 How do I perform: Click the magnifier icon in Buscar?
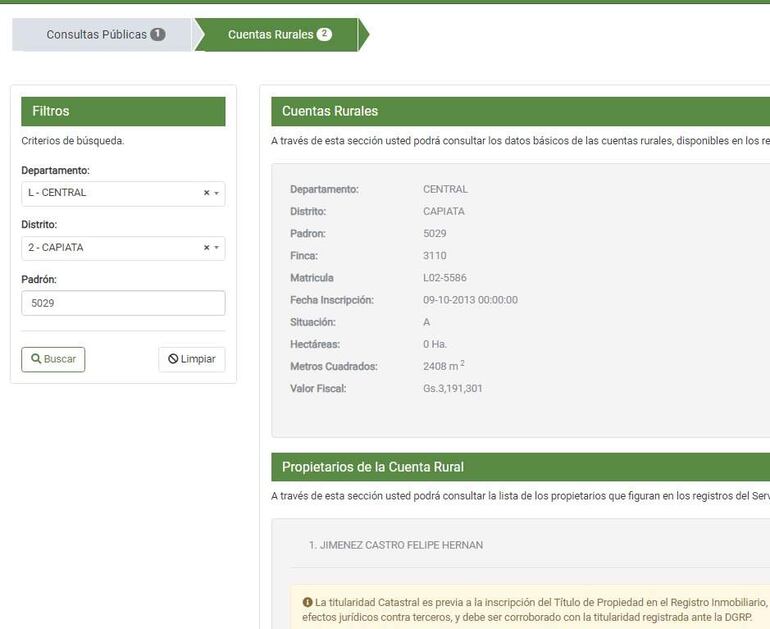[x=36, y=359]
